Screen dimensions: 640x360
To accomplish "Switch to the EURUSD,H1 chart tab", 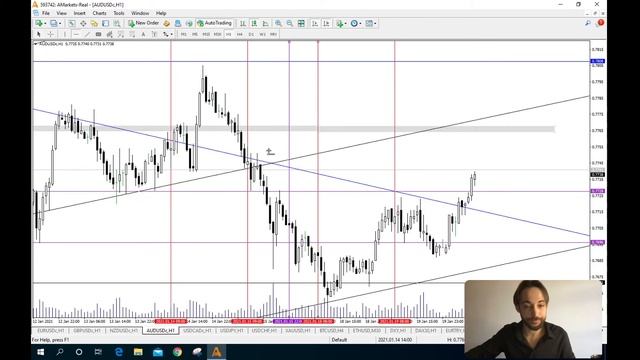I will (51, 330).
